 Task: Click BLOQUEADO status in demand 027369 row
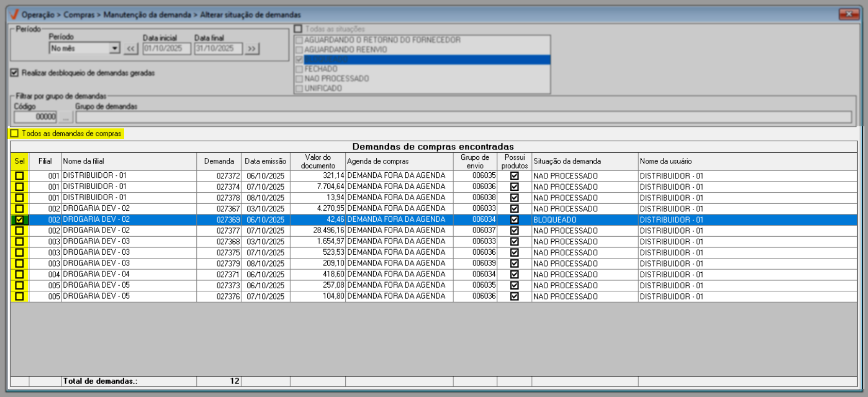point(585,220)
